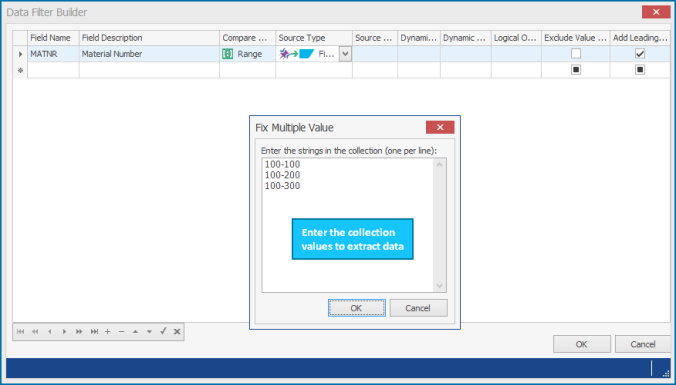The width and height of the screenshot is (676, 385).
Task: Click the Source ... column header after Source Type
Action: click(375, 38)
